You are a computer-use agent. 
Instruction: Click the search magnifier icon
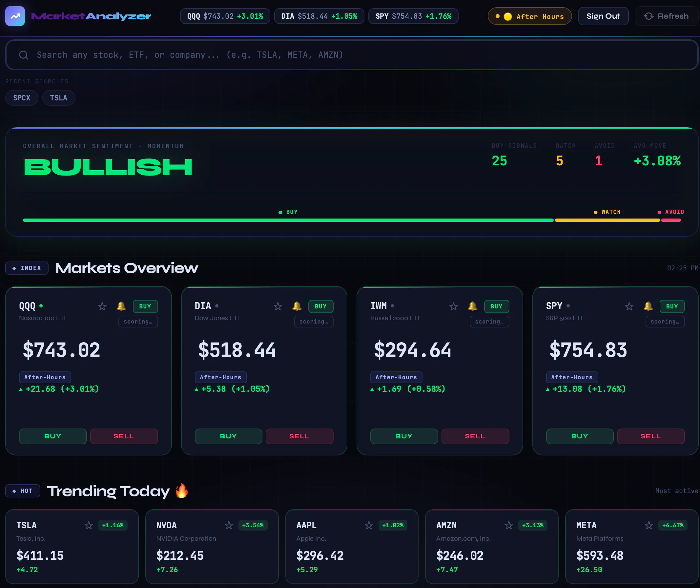click(x=24, y=55)
